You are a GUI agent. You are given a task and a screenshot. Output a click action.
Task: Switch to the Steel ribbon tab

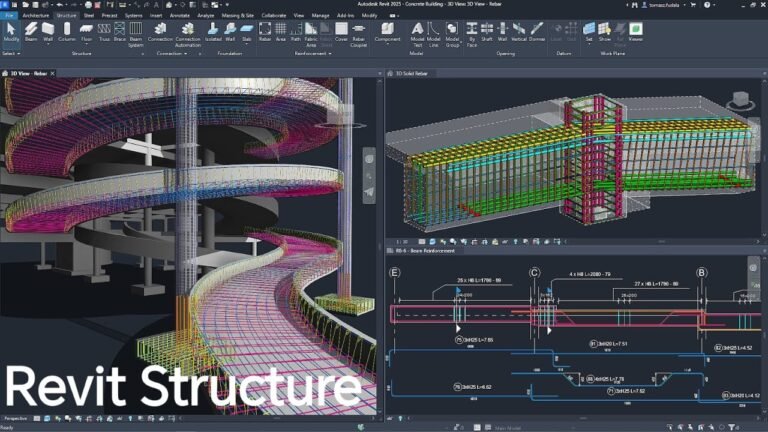pos(89,16)
